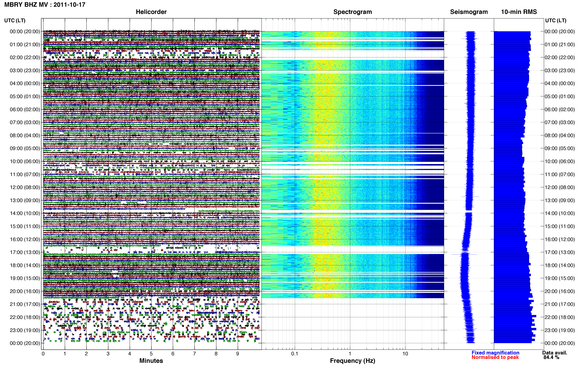This screenshot has width=588, height=368.
Task: Click the 16:00 (12:00) label on the RMS axis
Action: (x=560, y=239)
